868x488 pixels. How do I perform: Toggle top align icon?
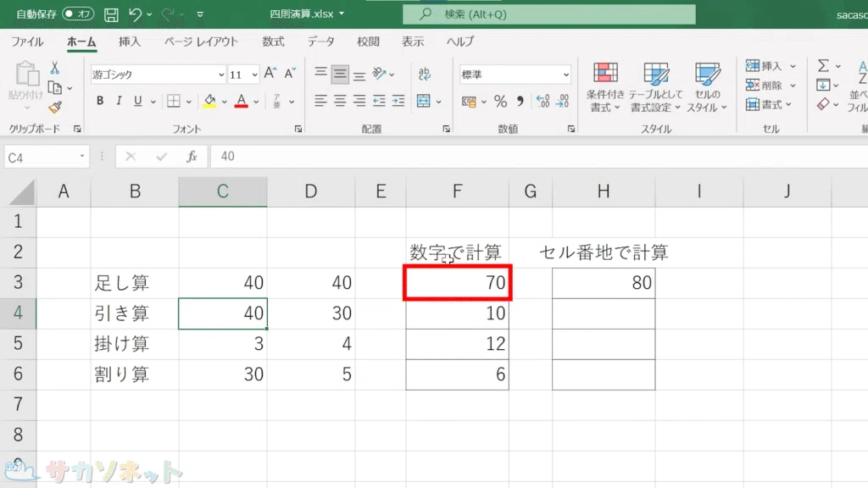click(320, 73)
